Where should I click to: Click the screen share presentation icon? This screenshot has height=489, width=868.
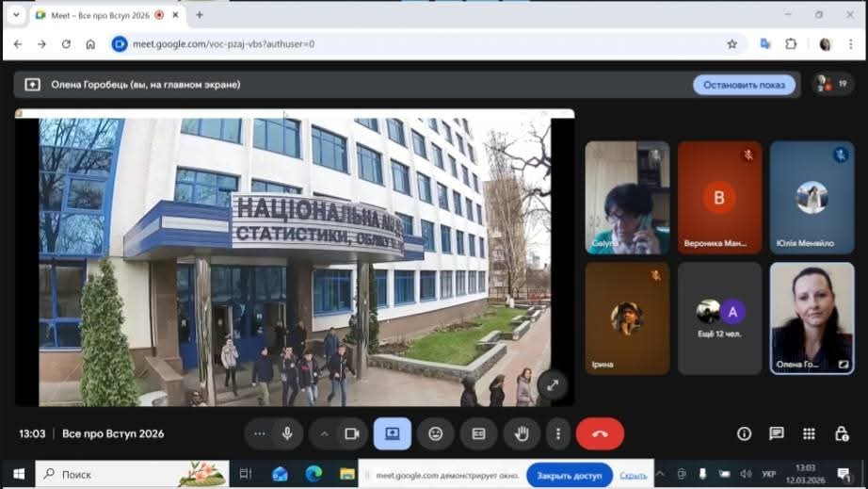(393, 433)
